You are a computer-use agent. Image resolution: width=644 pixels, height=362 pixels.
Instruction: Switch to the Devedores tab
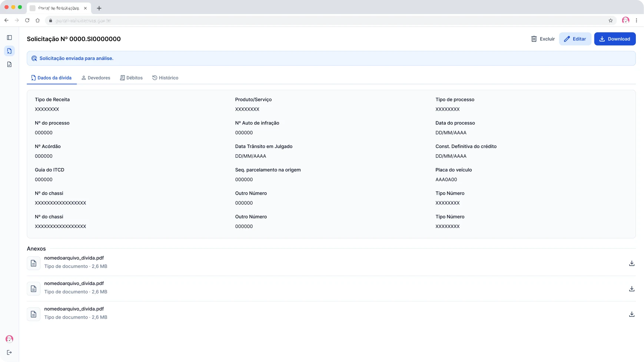point(96,78)
